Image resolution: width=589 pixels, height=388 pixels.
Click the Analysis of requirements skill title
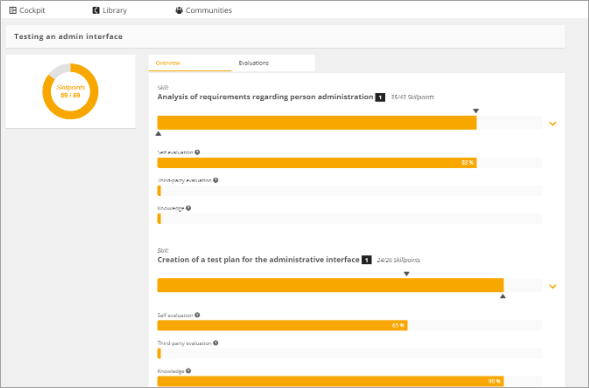[265, 97]
